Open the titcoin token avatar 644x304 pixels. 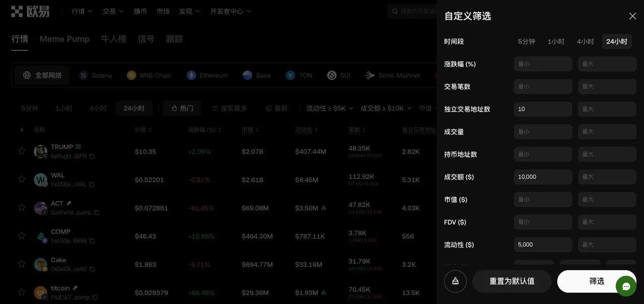click(x=41, y=292)
